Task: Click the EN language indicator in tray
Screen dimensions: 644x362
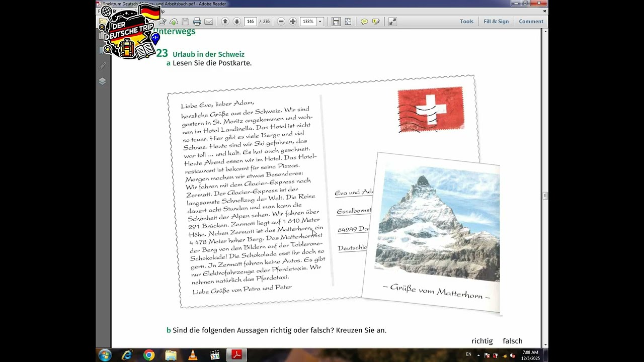Action: (468, 354)
